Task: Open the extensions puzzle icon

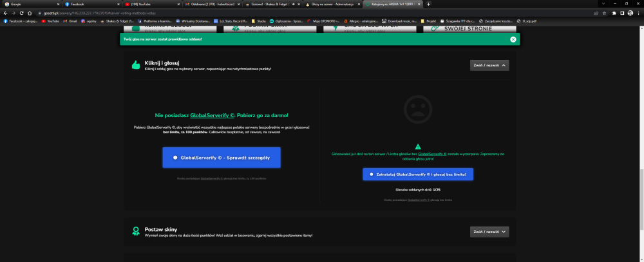Action: (614, 13)
